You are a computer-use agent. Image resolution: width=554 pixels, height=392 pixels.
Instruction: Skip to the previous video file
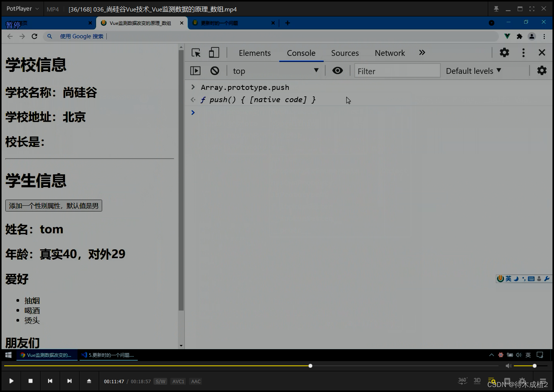[x=50, y=381]
